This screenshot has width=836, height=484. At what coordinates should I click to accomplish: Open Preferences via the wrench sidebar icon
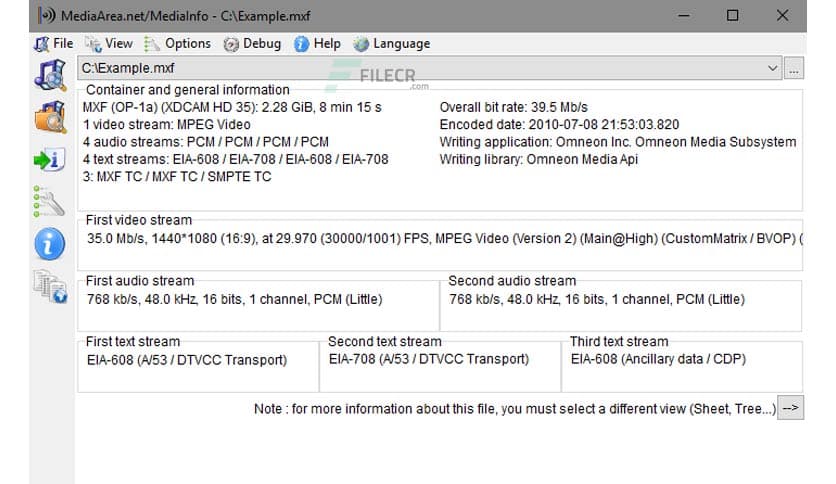[x=49, y=201]
